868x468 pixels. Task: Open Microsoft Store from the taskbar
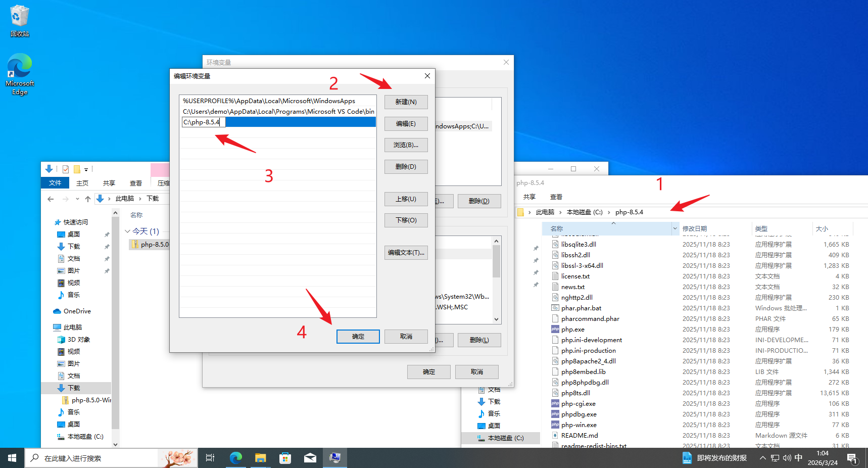[x=285, y=458]
